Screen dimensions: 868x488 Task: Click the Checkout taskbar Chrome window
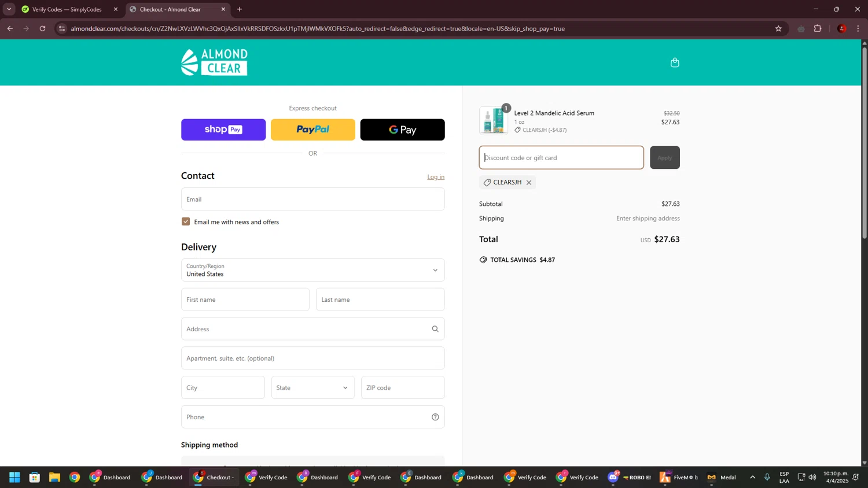(x=214, y=477)
